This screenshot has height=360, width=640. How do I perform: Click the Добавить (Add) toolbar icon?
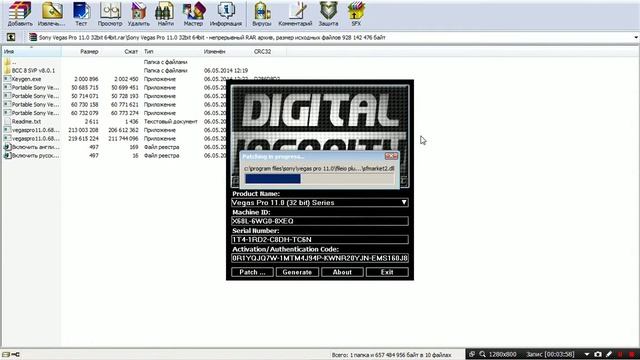[x=20, y=14]
